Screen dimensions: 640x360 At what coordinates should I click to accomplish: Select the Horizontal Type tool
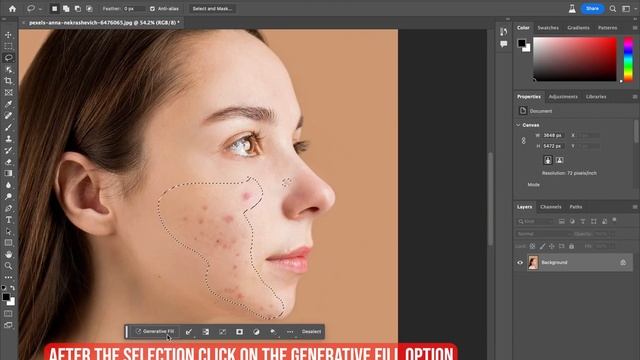pyautogui.click(x=8, y=220)
